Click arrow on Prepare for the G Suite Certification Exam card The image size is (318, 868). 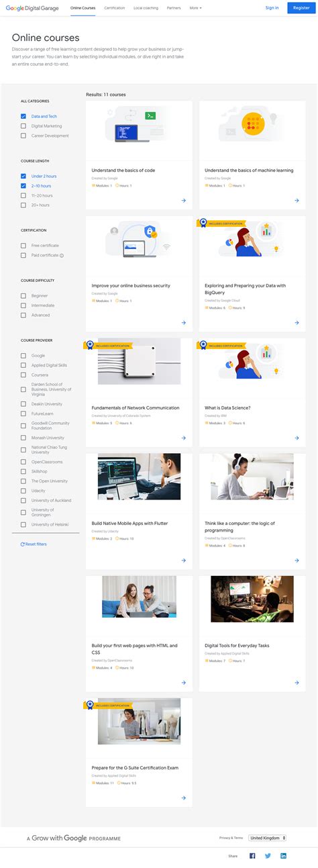(184, 798)
